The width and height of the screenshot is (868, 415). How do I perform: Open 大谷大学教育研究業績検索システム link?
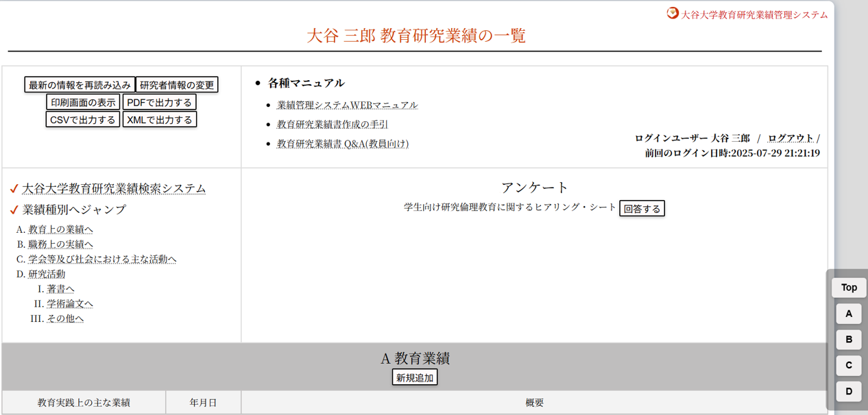(x=114, y=188)
